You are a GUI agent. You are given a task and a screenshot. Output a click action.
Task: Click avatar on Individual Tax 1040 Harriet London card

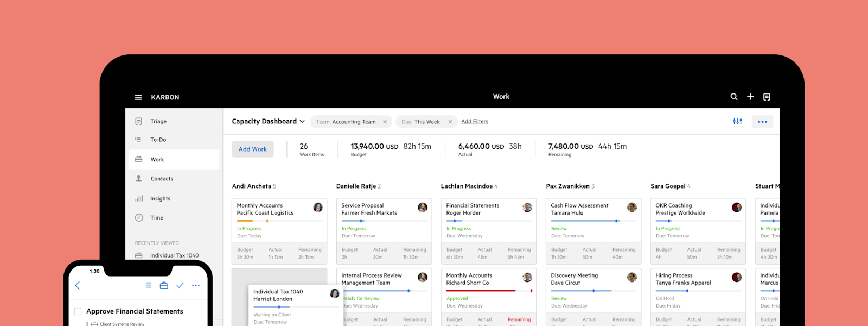335,293
